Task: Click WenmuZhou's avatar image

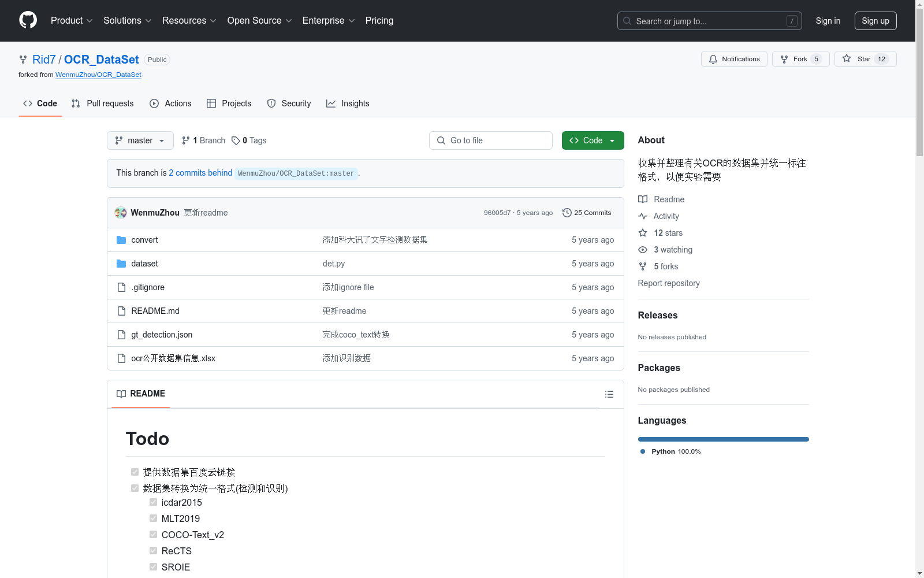Action: [121, 213]
